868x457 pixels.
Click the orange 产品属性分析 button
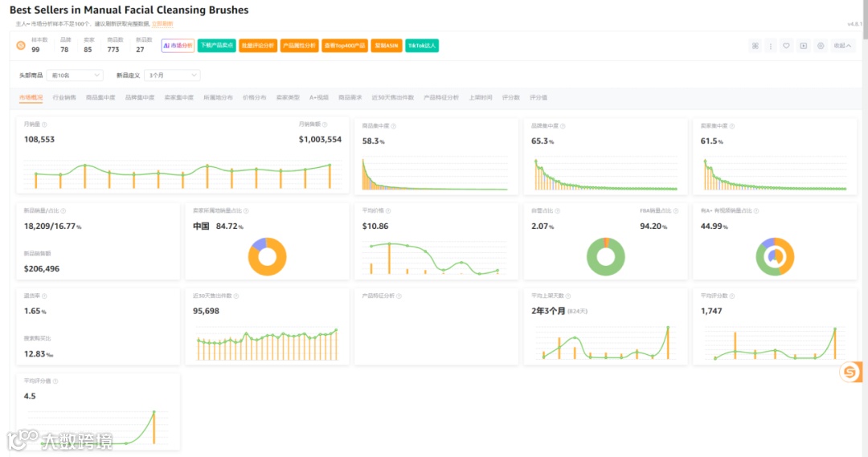click(x=299, y=45)
